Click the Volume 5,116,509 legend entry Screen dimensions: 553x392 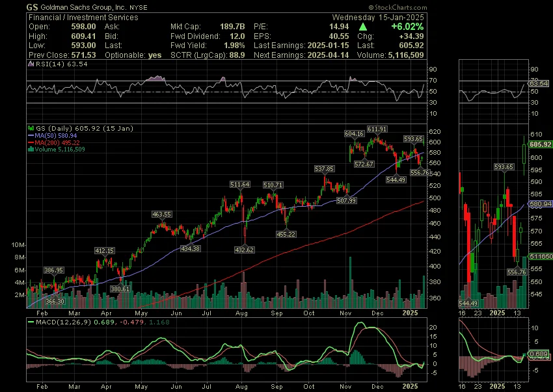pos(60,150)
